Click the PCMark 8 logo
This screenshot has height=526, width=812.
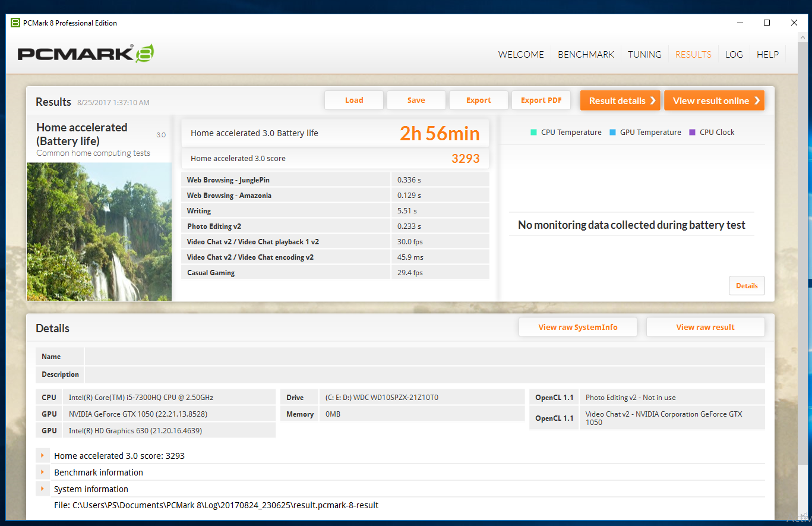[86, 53]
